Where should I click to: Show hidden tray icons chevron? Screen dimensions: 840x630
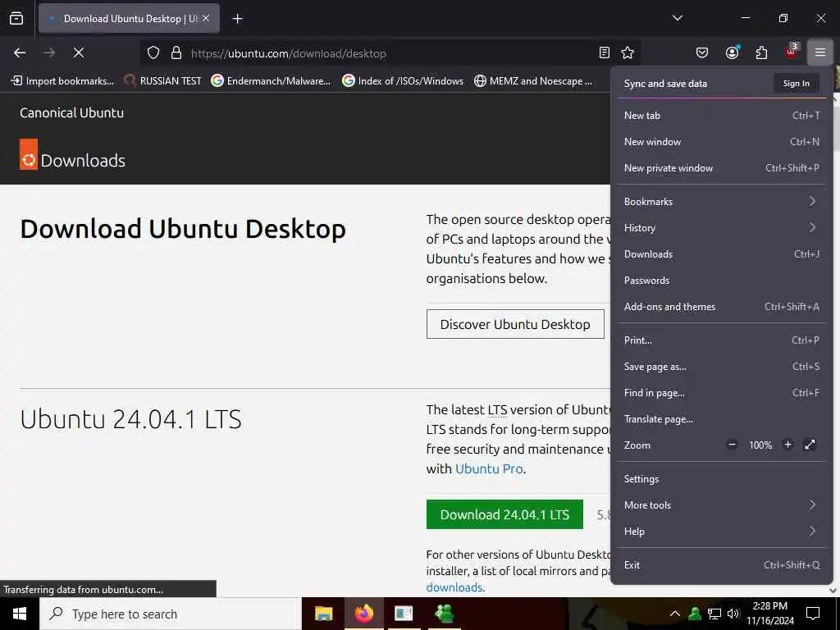(675, 614)
